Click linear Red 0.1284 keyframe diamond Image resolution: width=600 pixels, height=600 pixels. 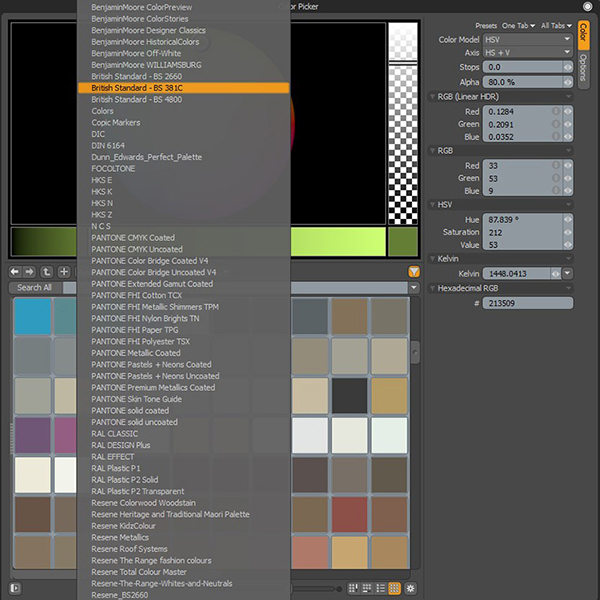(x=567, y=111)
